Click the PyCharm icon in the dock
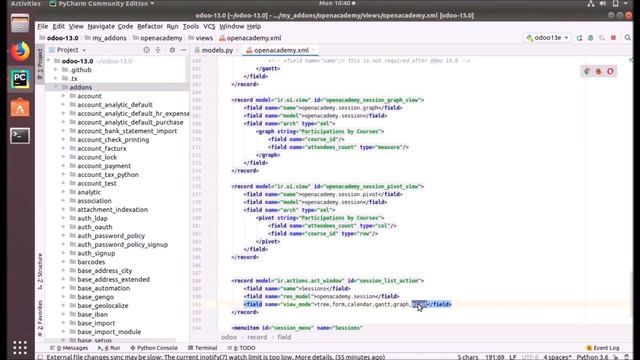The width and height of the screenshot is (640, 360). pyautogui.click(x=20, y=79)
